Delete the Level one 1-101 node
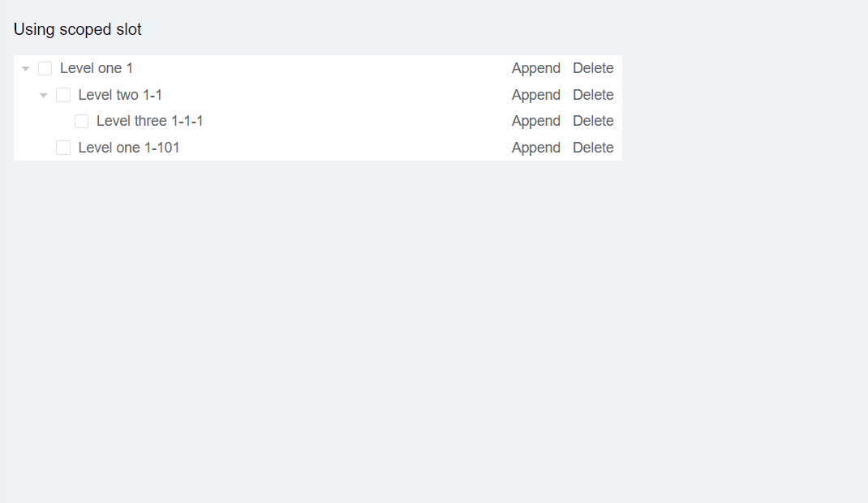 coord(593,148)
